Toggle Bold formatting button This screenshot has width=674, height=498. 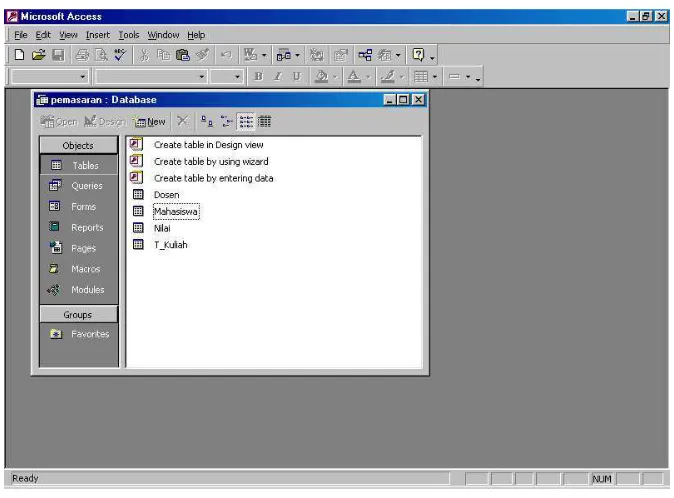point(258,76)
